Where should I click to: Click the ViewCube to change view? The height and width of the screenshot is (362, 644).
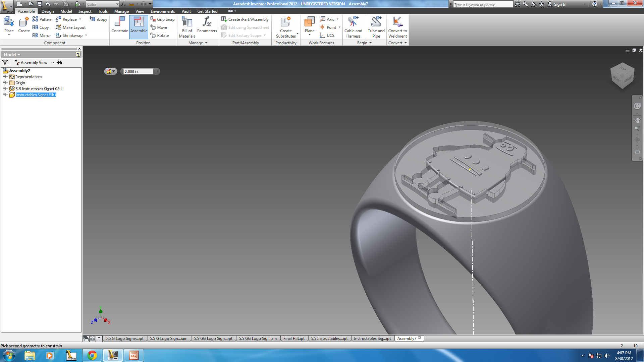tap(623, 76)
